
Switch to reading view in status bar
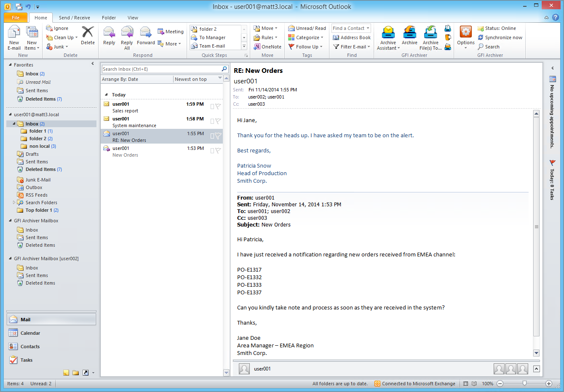pos(474,384)
